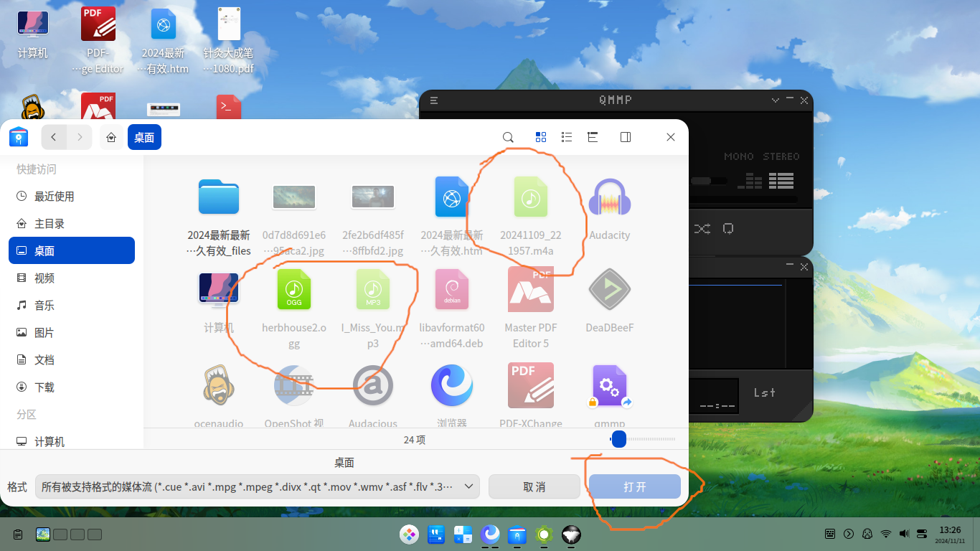Click the 取消 button

(534, 486)
